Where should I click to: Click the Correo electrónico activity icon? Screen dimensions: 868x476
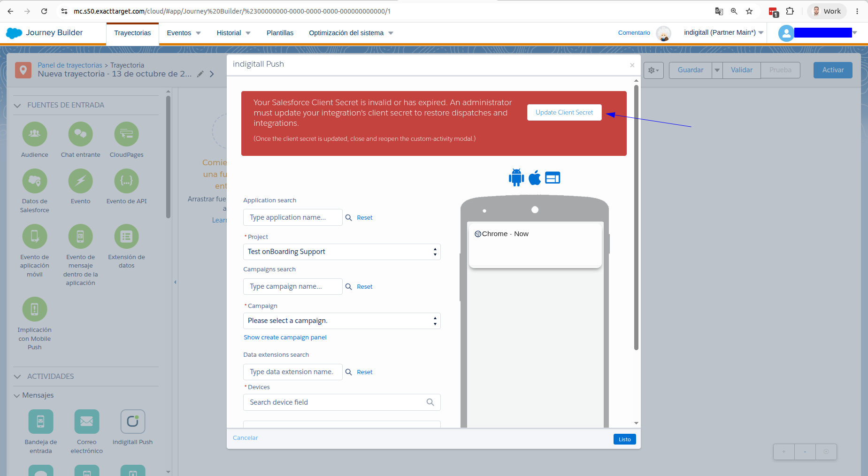click(87, 422)
